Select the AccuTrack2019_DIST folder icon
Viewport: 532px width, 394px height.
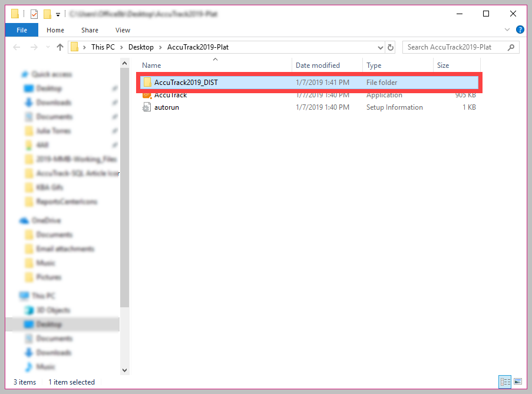[147, 82]
